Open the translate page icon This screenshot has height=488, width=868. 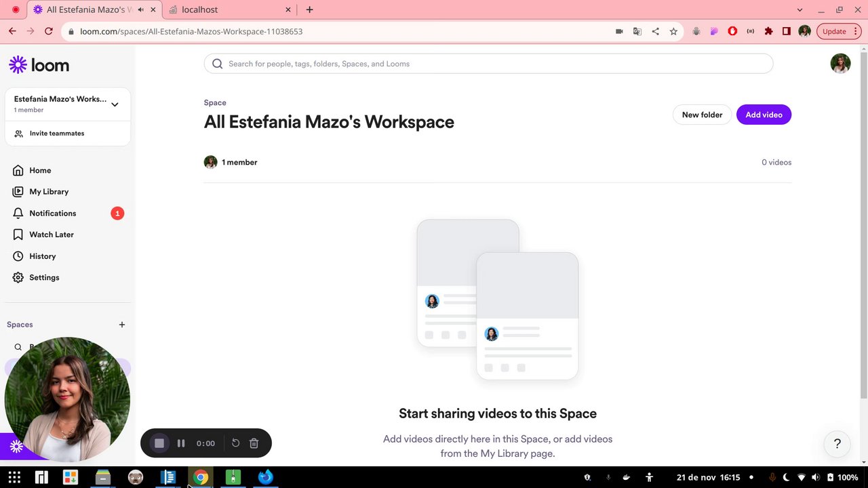click(x=637, y=31)
